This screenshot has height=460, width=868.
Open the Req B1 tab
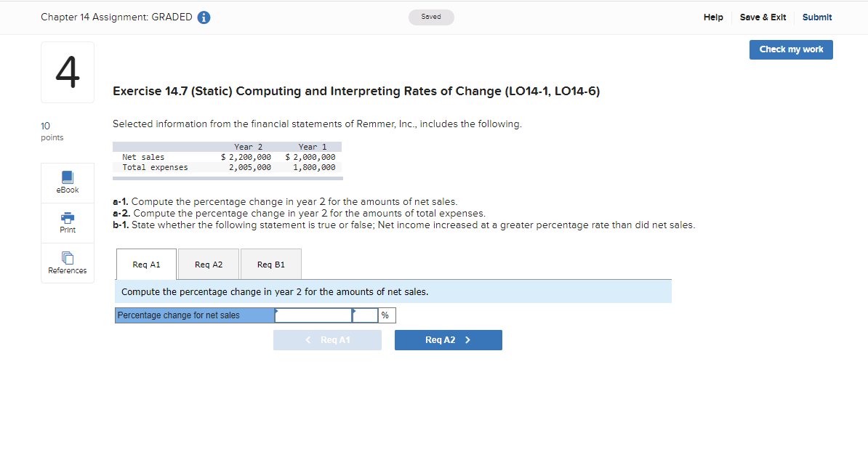pyautogui.click(x=270, y=264)
